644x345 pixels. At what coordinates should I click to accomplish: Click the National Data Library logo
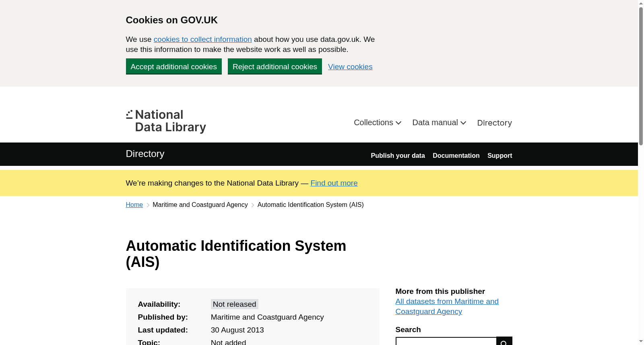click(x=166, y=121)
